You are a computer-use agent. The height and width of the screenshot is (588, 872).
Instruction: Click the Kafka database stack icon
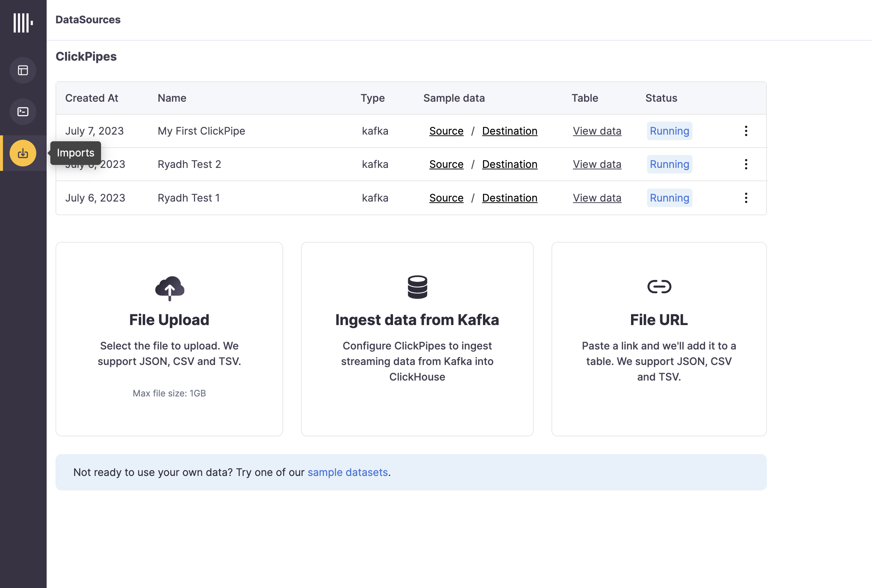point(417,287)
